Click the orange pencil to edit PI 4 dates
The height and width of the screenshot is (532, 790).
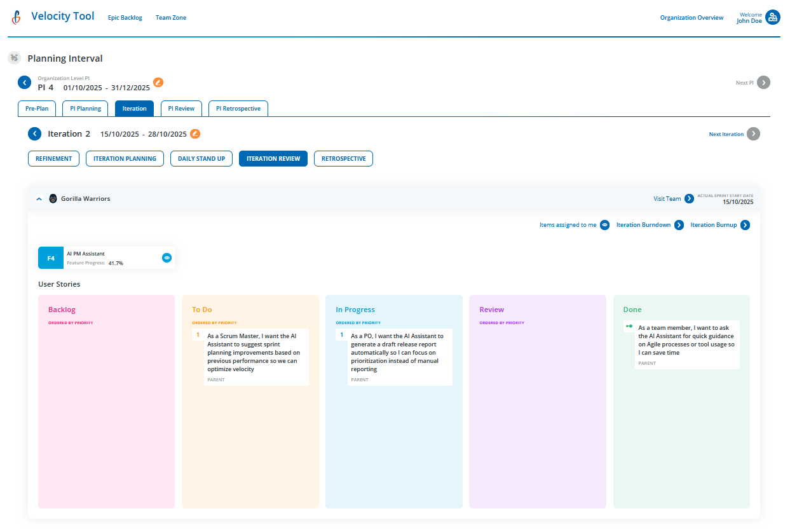[x=158, y=82]
